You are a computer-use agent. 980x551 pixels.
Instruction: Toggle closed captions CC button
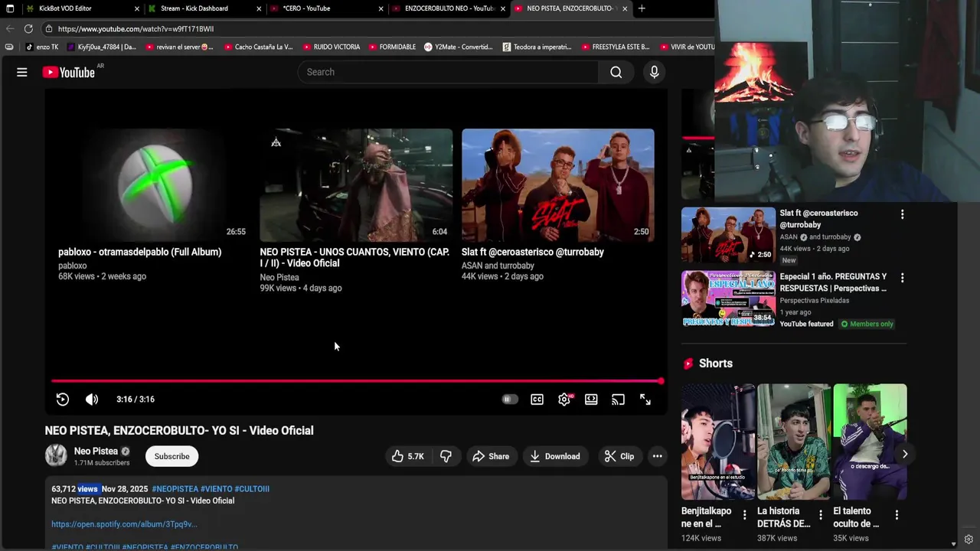pyautogui.click(x=537, y=399)
